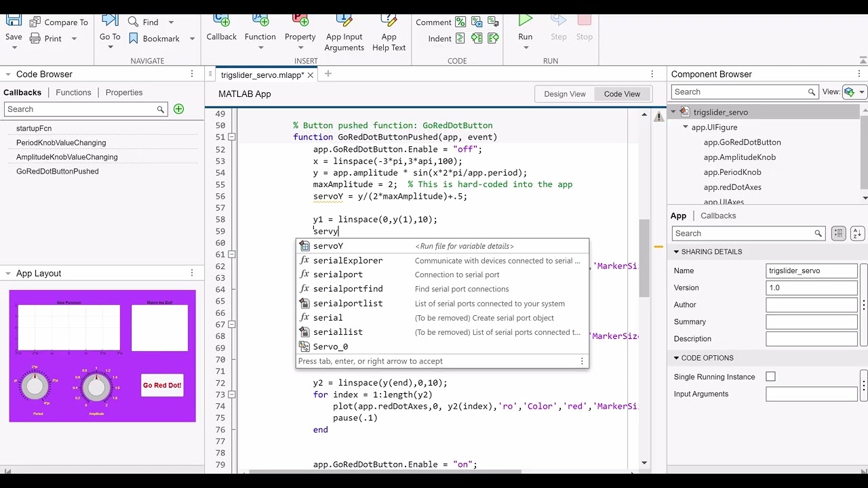Switch to inspector Callbacks tab
868x488 pixels.
(718, 216)
